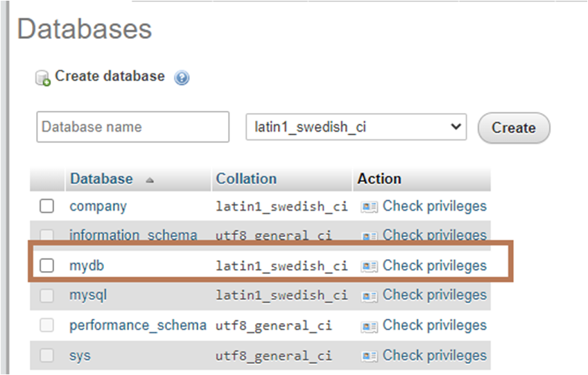Sort by the Database column header

click(x=102, y=179)
